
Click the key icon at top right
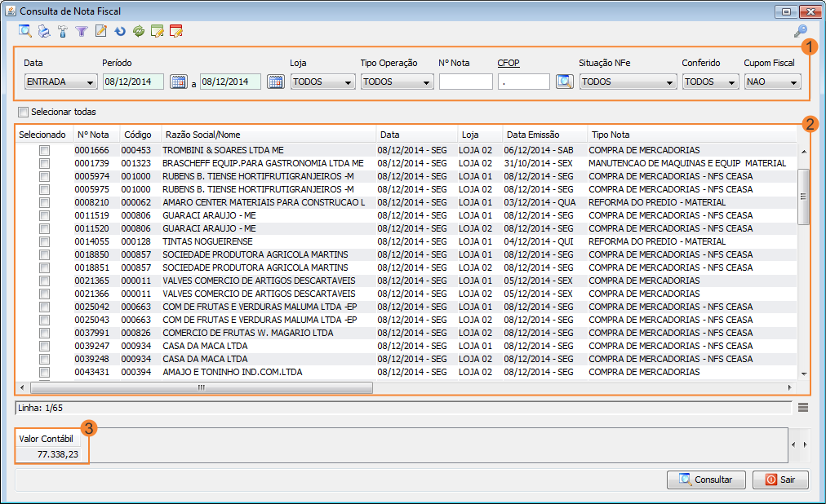click(800, 31)
